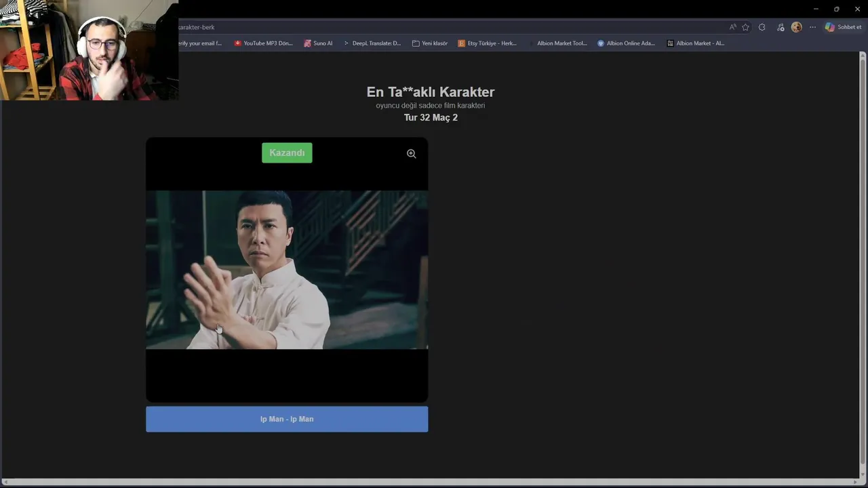Open the verify your email bookmark

tap(200, 43)
